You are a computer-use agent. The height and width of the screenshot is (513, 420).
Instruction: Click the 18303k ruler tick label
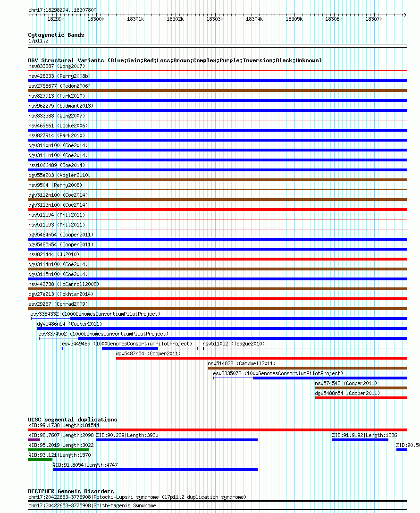(215, 19)
